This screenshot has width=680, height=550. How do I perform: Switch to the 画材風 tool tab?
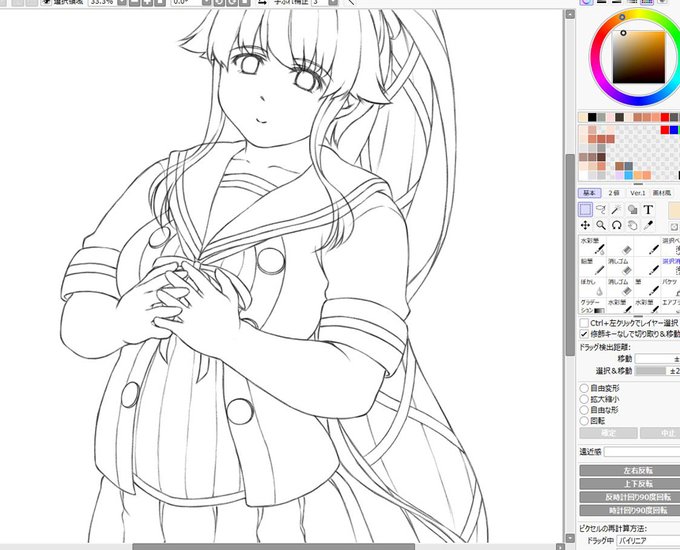(x=662, y=193)
